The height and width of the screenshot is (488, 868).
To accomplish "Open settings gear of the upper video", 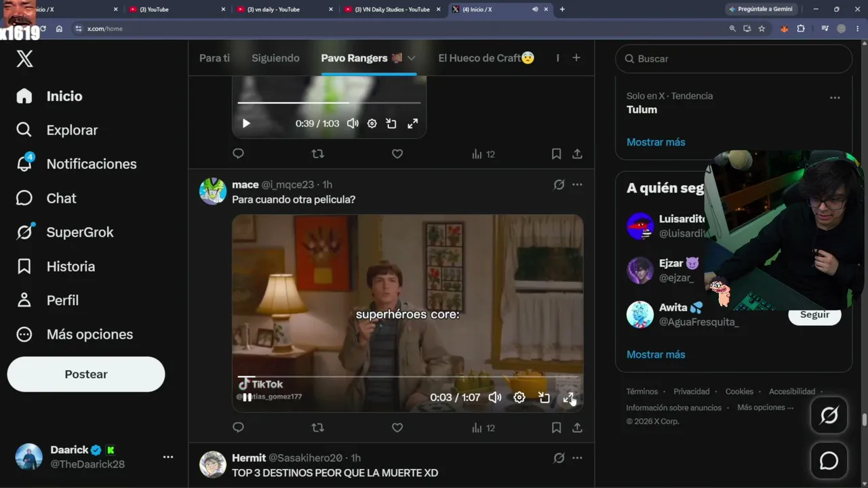I will pyautogui.click(x=372, y=123).
